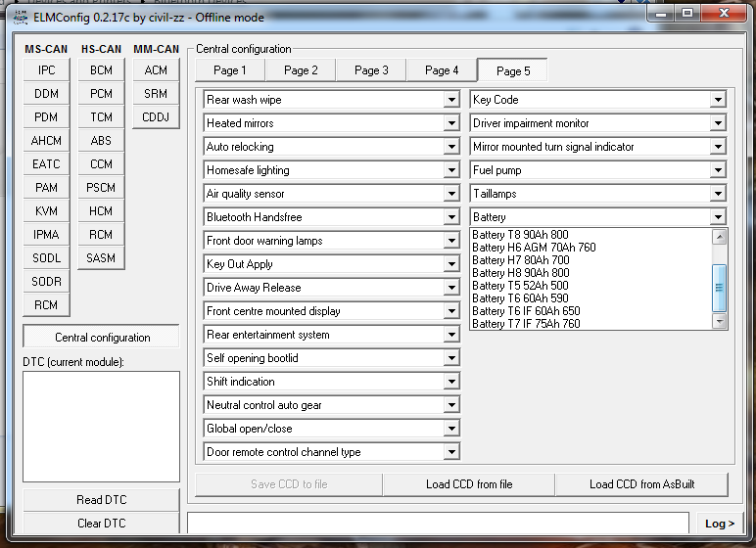The width and height of the screenshot is (756, 548).
Task: Select the ACM module under MM-CAN
Action: pyautogui.click(x=156, y=70)
